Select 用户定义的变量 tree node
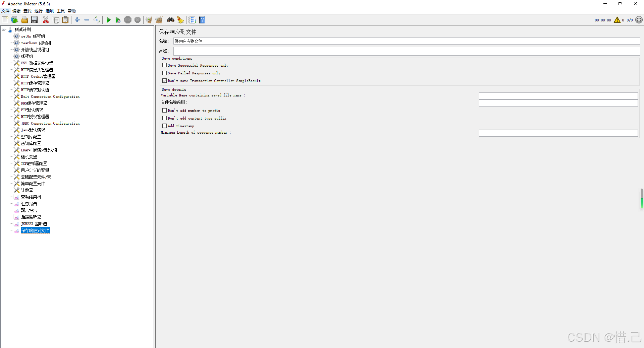Viewport: 644px width, 348px height. tap(35, 170)
